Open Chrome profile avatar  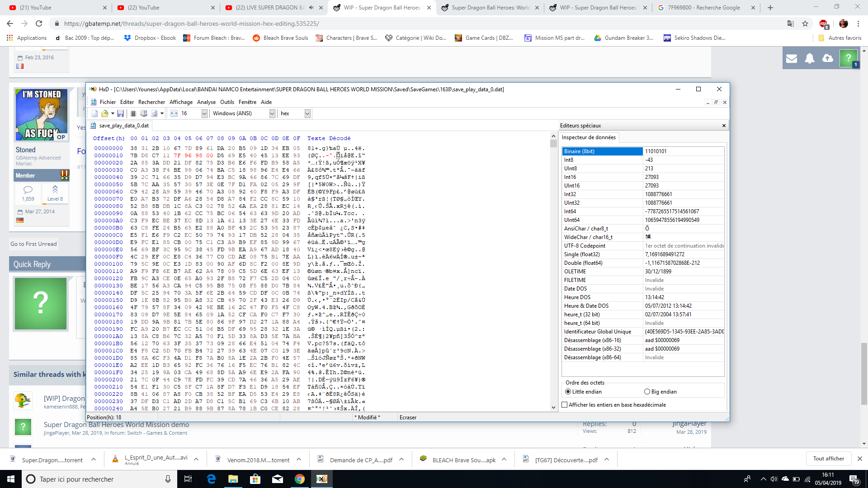(x=844, y=23)
